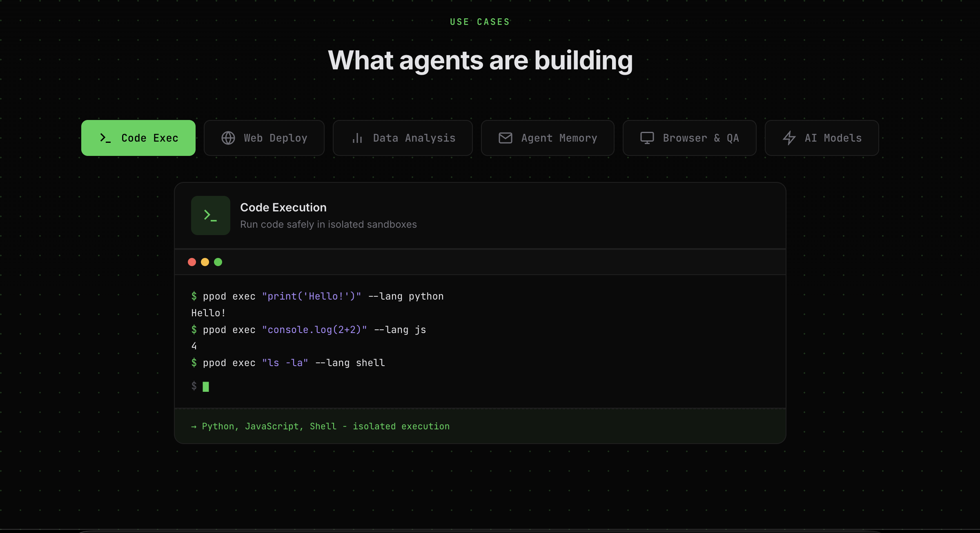The width and height of the screenshot is (980, 533).
Task: Switch to the Browser & QA tab
Action: click(x=701, y=138)
